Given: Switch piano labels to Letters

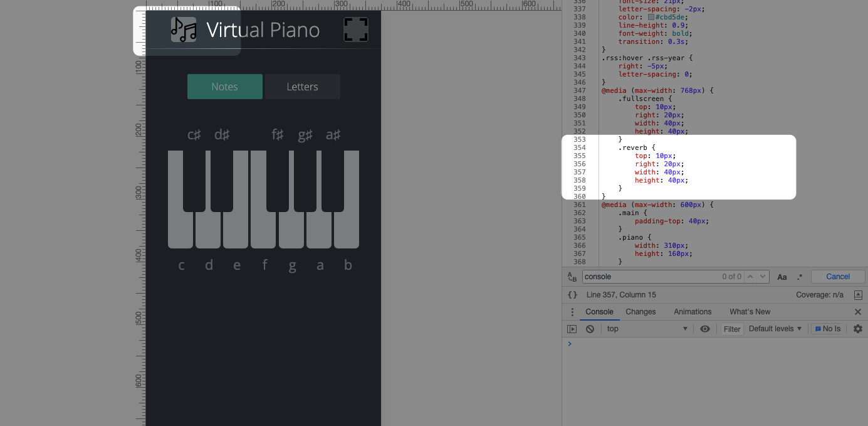Looking at the screenshot, I should pos(302,87).
